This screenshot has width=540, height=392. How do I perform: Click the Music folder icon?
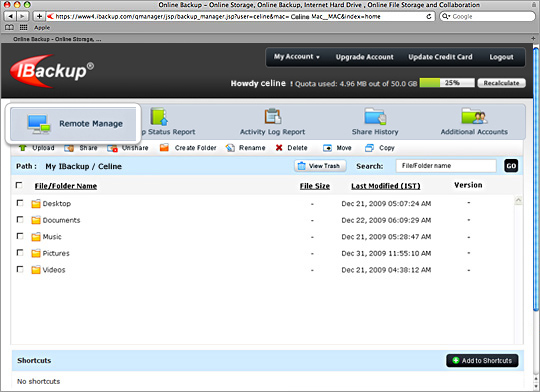coord(36,237)
